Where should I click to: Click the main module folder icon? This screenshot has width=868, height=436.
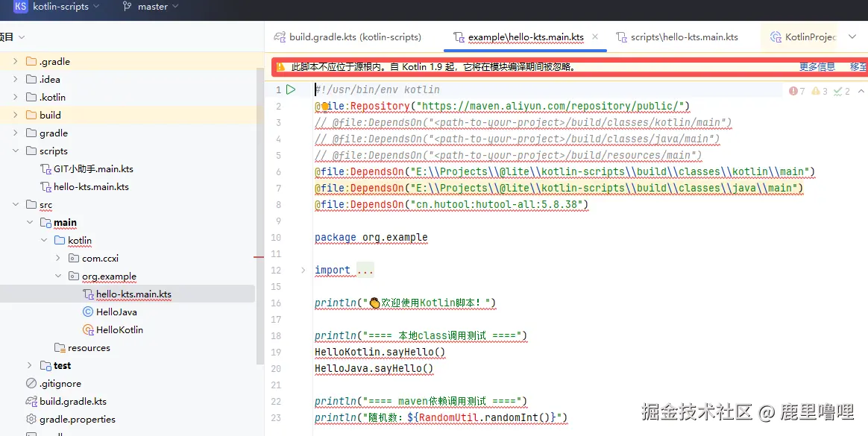pos(45,222)
